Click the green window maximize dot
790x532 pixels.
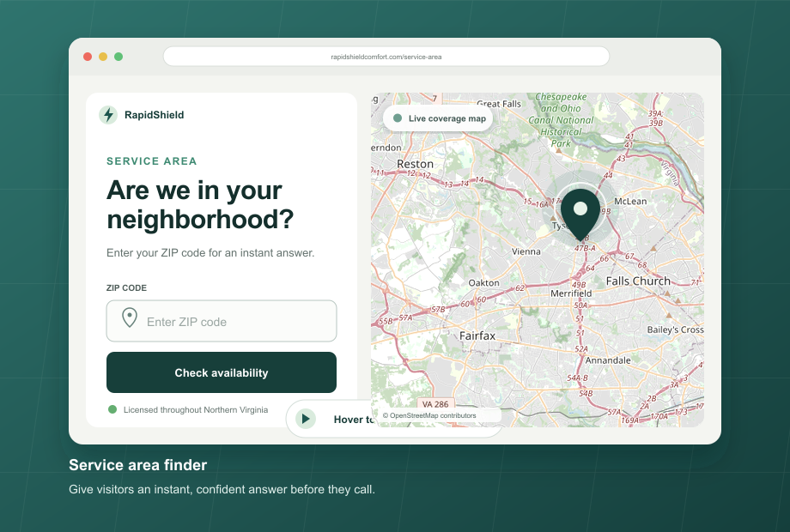[x=118, y=57]
